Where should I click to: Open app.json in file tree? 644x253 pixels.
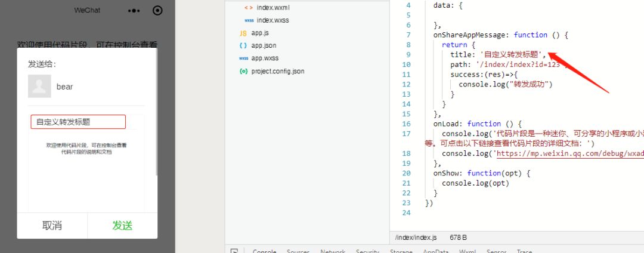coord(264,45)
